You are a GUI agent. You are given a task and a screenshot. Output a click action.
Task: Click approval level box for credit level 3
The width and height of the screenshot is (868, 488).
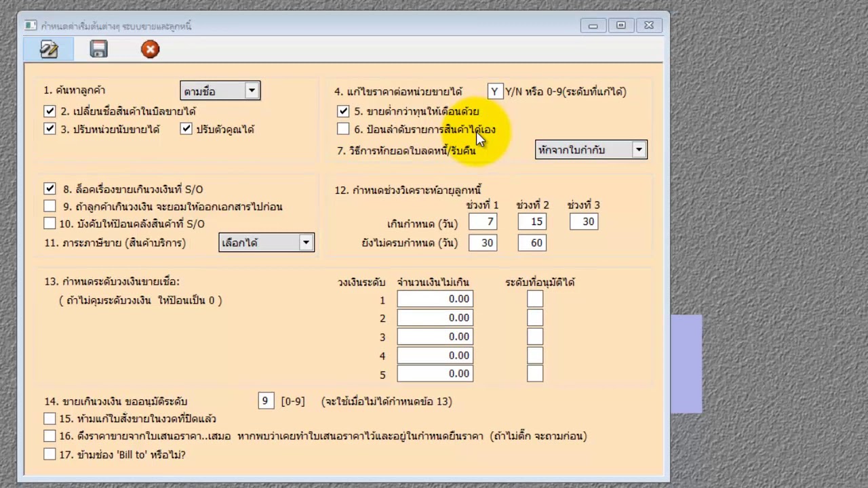[535, 336]
